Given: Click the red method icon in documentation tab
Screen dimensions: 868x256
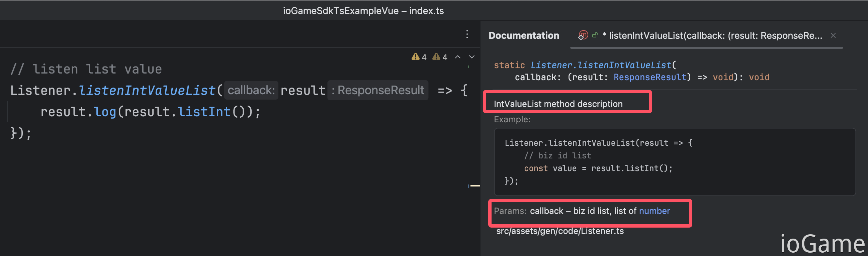Looking at the screenshot, I should coord(583,35).
